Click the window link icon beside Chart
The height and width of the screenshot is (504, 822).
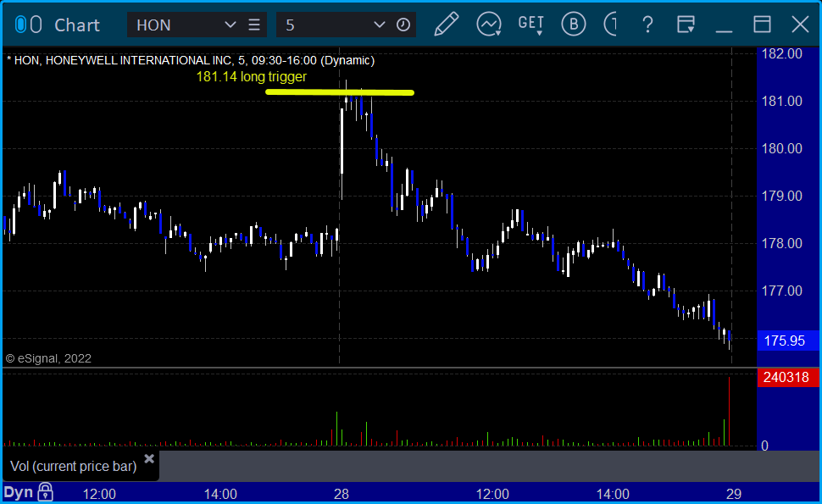pyautogui.click(x=28, y=25)
